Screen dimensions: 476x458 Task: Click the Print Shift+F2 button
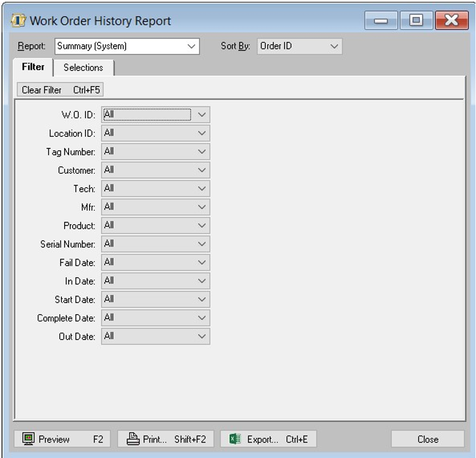pos(166,439)
